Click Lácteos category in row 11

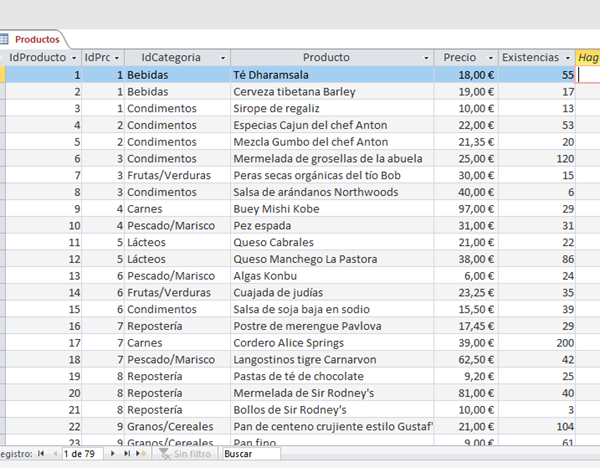(178, 242)
